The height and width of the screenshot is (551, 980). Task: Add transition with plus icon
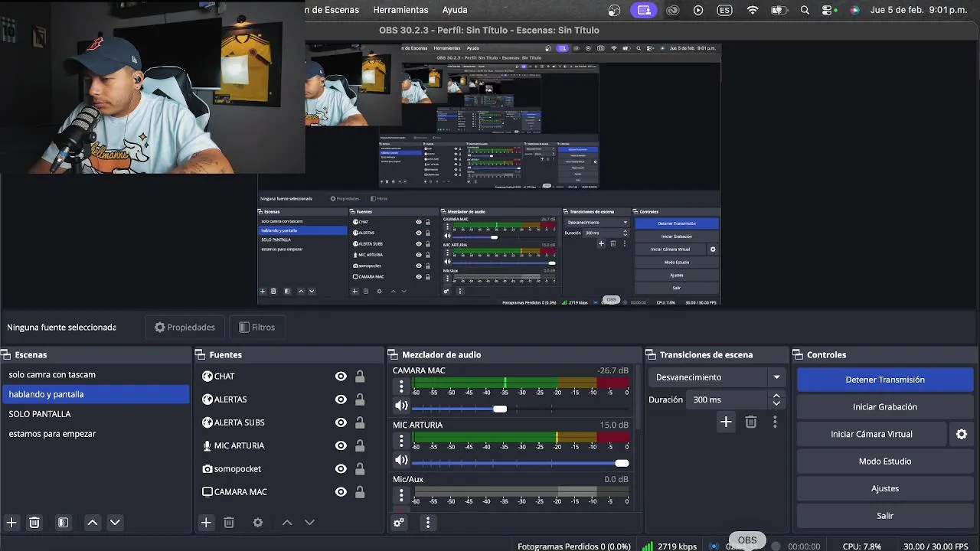point(727,422)
